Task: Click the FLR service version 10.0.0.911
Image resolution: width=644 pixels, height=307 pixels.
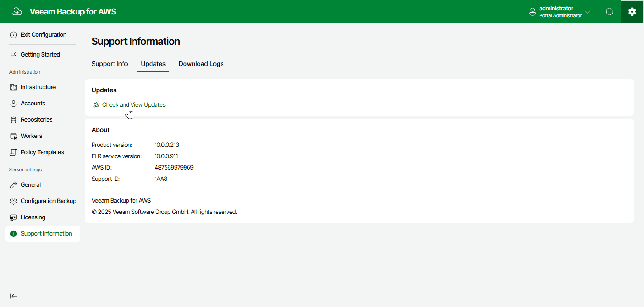Action: pyautogui.click(x=166, y=156)
